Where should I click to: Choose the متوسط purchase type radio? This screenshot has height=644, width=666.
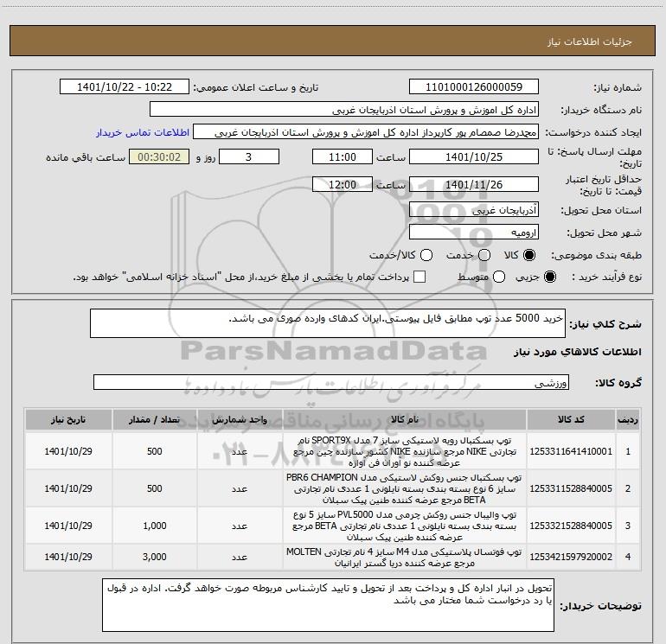pos(499,277)
